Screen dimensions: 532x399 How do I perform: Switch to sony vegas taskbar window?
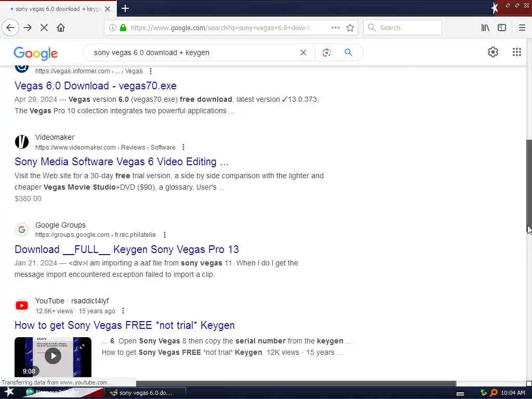[x=145, y=393]
